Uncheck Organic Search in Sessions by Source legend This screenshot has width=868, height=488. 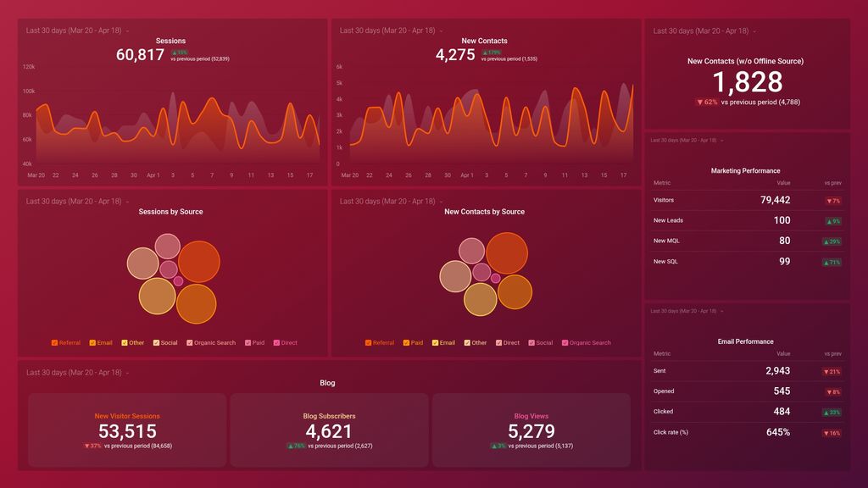(190, 343)
